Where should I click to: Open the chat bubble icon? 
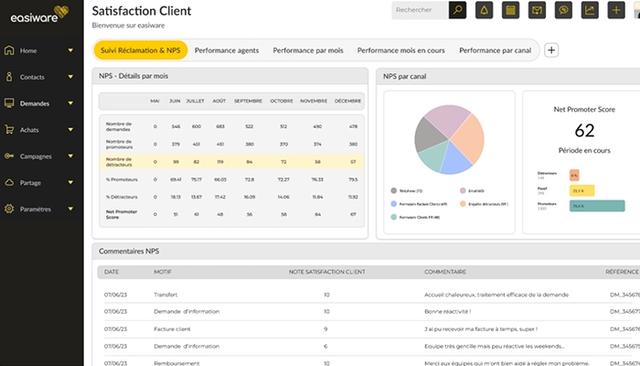pyautogui.click(x=563, y=10)
